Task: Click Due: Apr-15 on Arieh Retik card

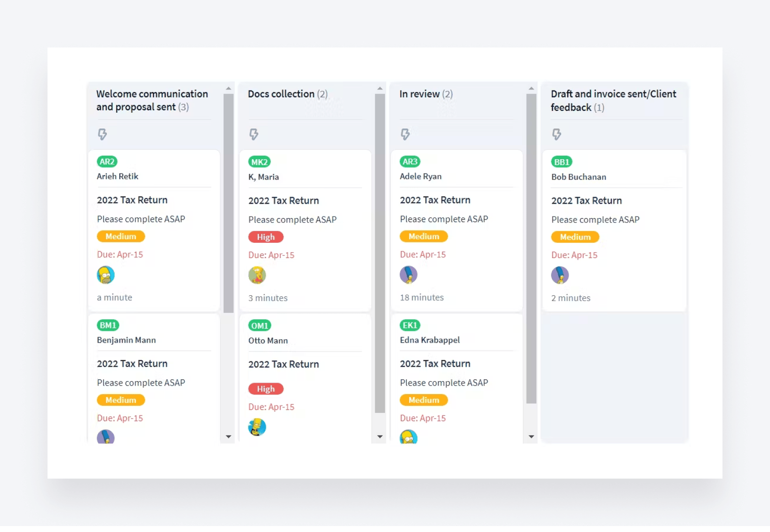Action: 120,255
